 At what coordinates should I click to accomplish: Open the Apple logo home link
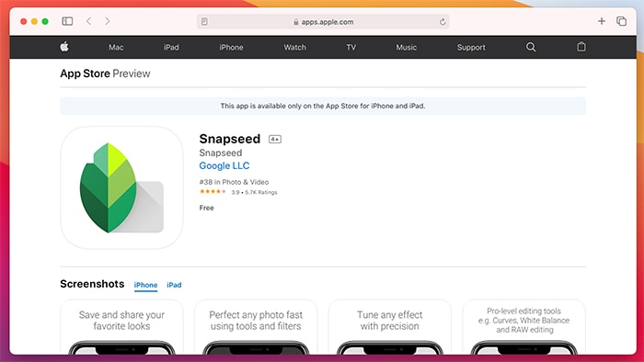pyautogui.click(x=64, y=47)
